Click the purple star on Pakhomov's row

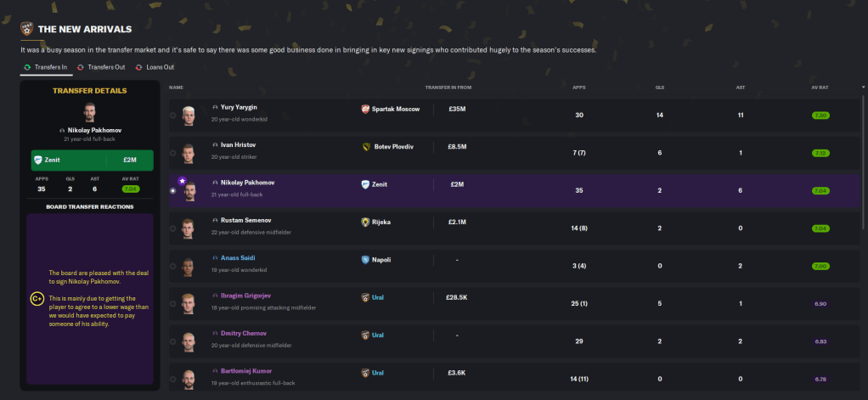pos(182,181)
